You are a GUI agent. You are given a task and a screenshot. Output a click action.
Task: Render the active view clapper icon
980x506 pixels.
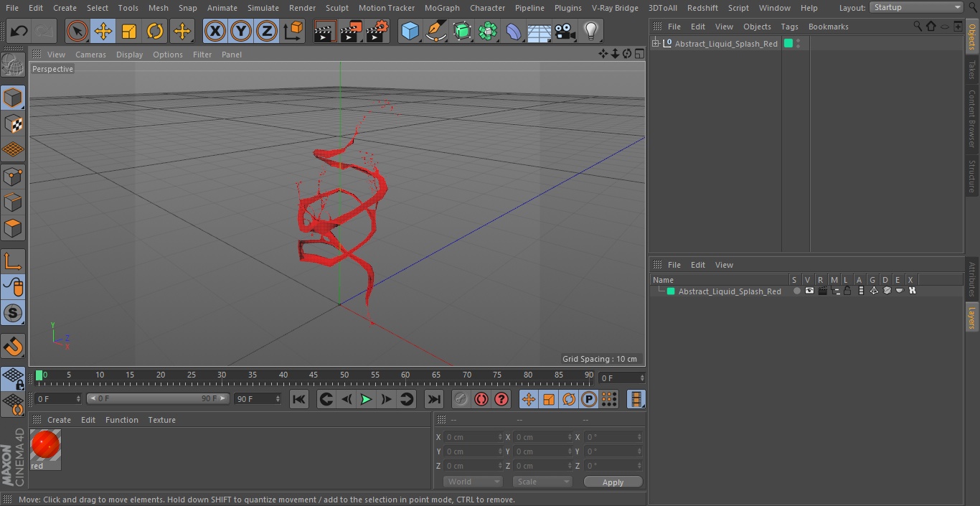click(x=324, y=31)
